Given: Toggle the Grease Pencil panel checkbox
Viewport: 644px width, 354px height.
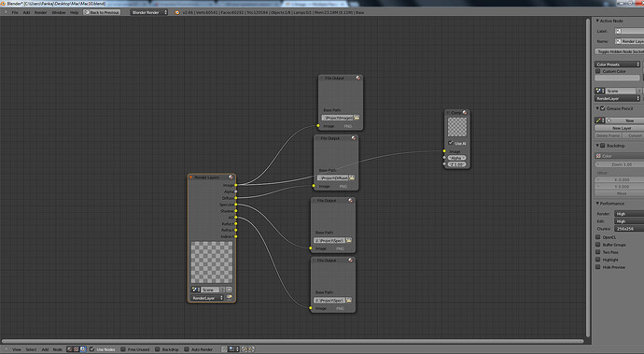Looking at the screenshot, I should click(x=603, y=108).
